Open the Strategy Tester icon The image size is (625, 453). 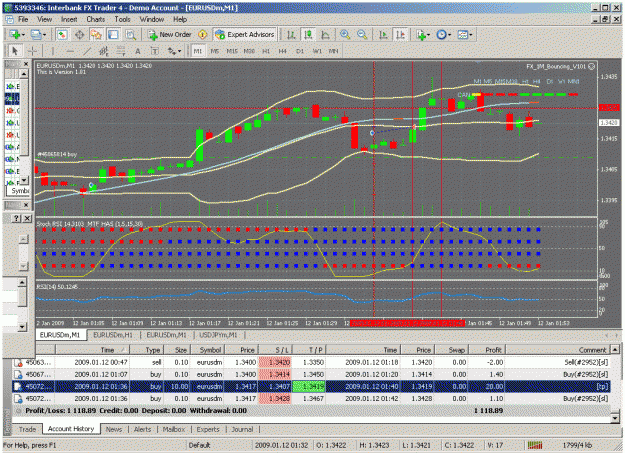130,35
